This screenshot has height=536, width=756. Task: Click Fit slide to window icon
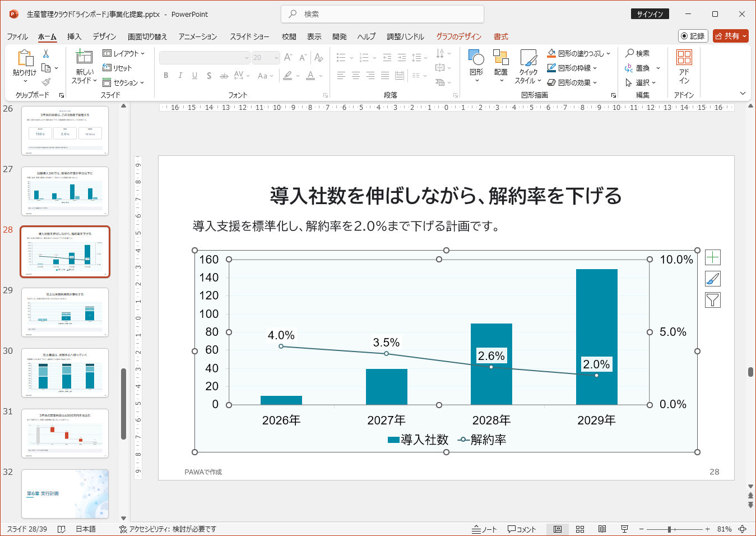click(743, 529)
